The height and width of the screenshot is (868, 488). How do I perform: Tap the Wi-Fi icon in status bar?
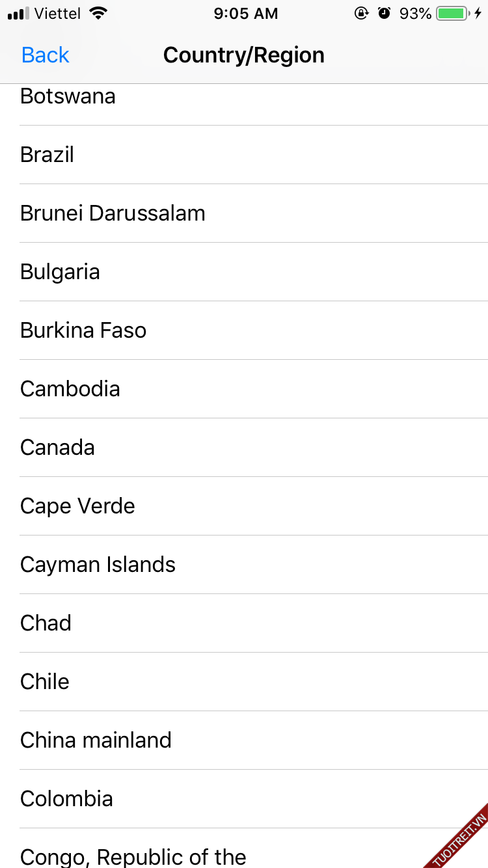pyautogui.click(x=98, y=14)
